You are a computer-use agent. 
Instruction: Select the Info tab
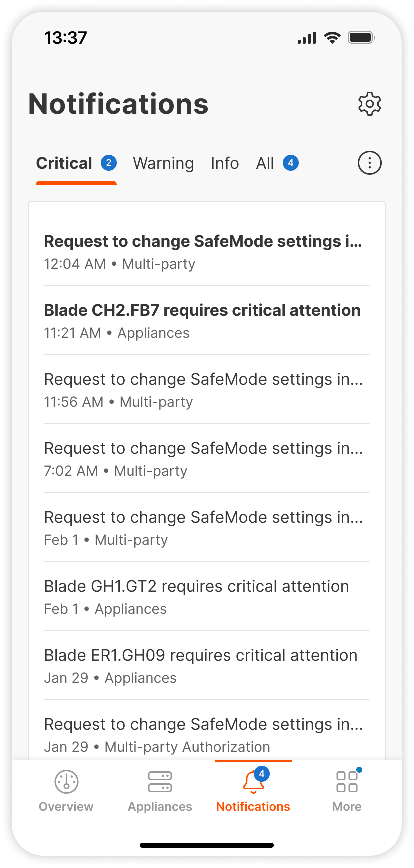point(225,163)
